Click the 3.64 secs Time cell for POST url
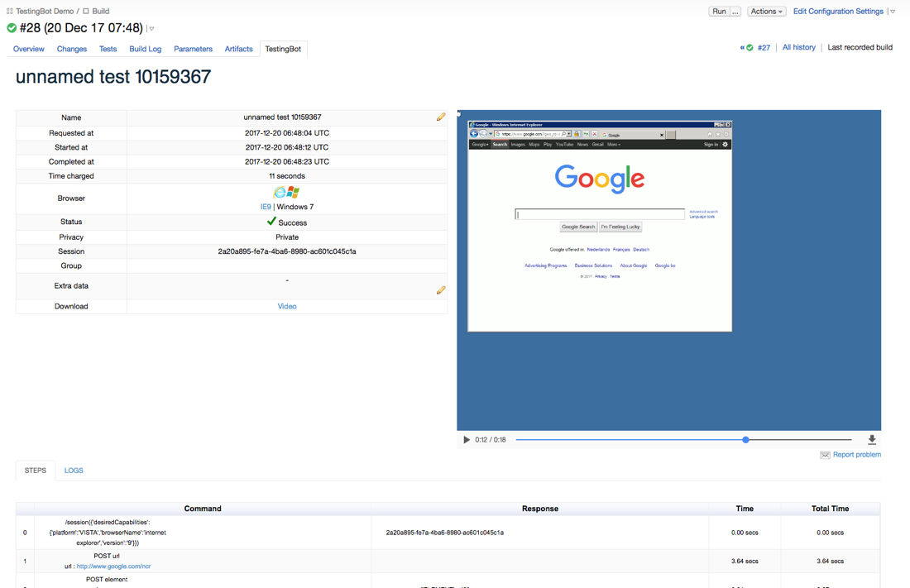 [745, 562]
